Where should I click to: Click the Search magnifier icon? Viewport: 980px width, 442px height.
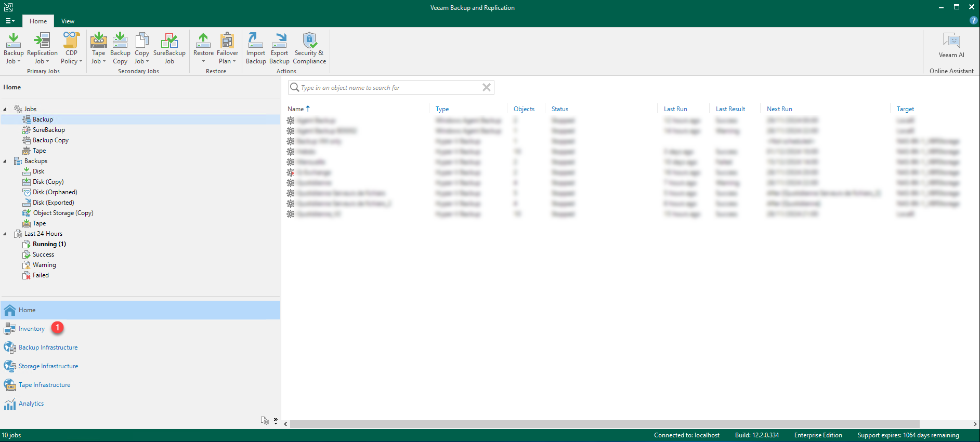click(294, 87)
